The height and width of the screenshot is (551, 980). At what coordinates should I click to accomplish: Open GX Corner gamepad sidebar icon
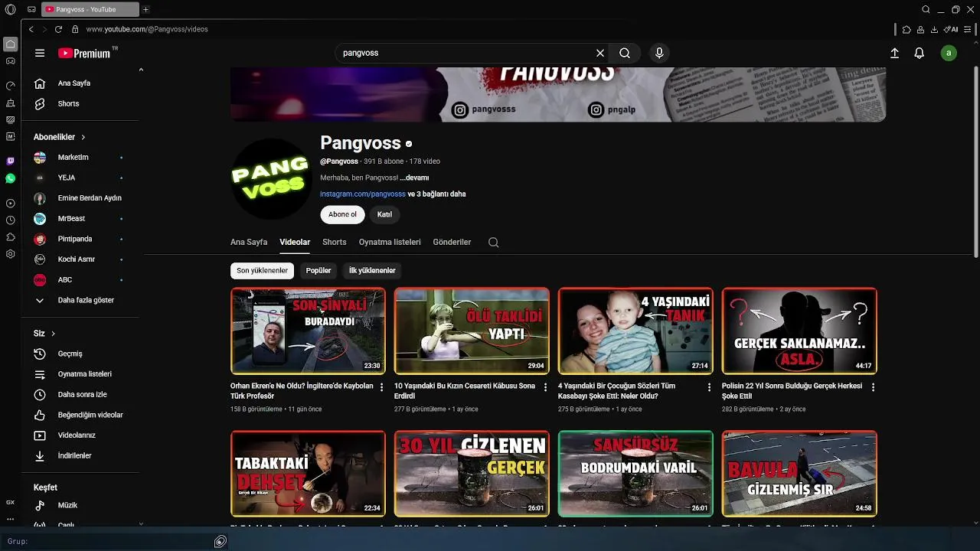click(11, 60)
